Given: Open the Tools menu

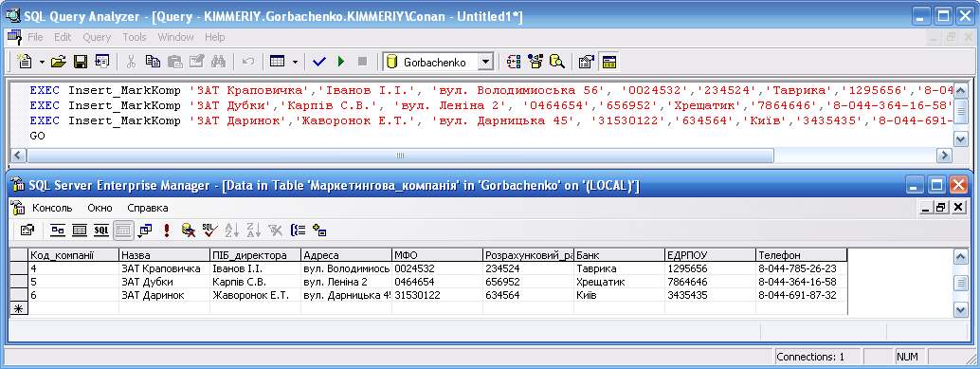Looking at the screenshot, I should point(135,37).
